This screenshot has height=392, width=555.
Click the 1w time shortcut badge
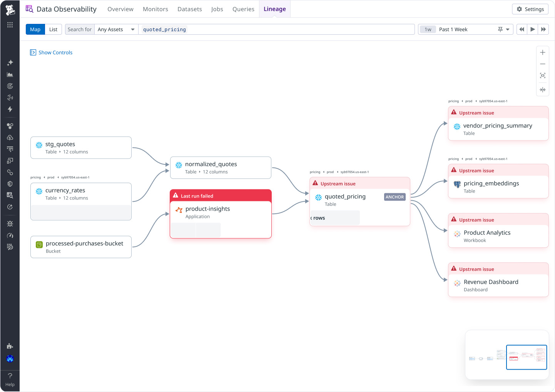tap(428, 29)
